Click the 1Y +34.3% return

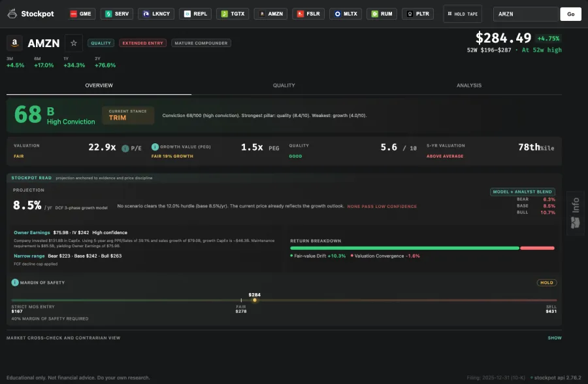tap(74, 62)
